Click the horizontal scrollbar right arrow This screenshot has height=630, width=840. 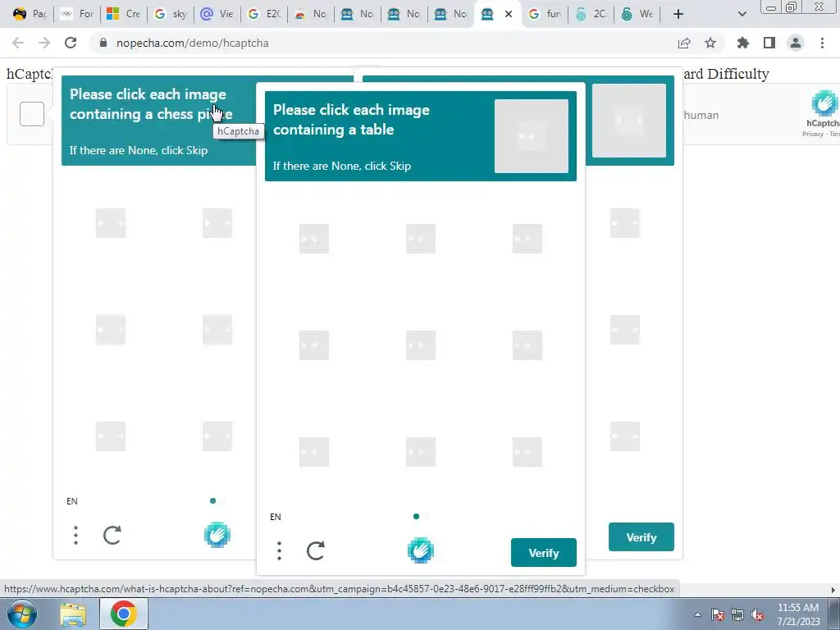[x=833, y=589]
